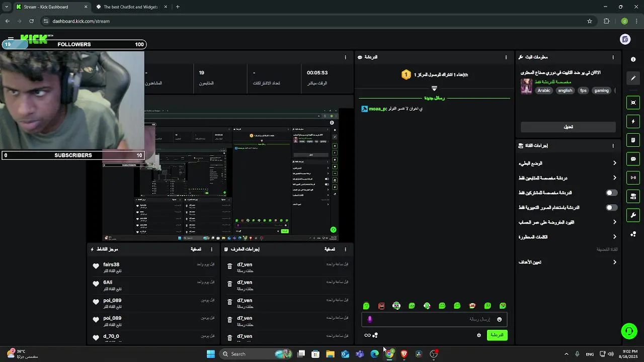The image size is (644, 362).
Task: Click the pencil edit icon in sidebar
Action: [x=633, y=78]
